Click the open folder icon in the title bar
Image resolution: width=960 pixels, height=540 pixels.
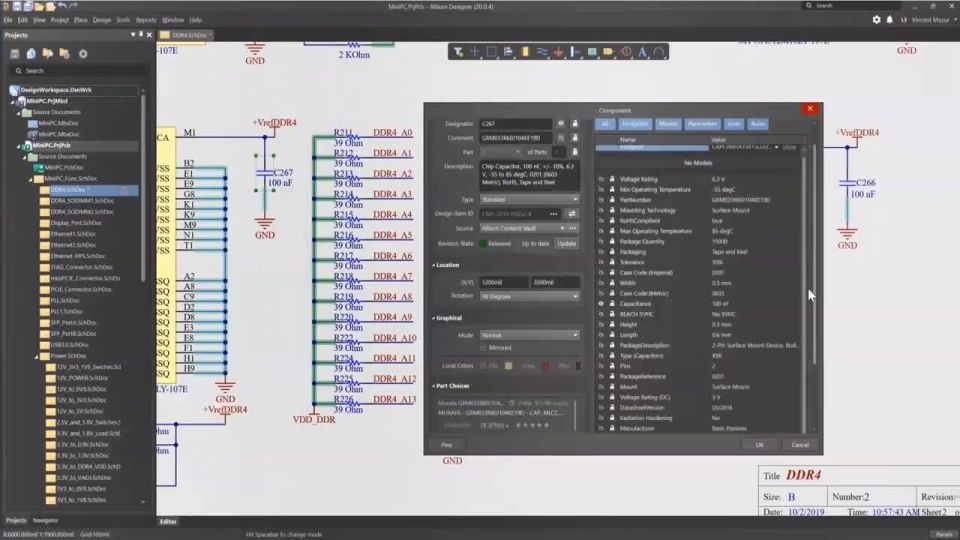tap(39, 6)
